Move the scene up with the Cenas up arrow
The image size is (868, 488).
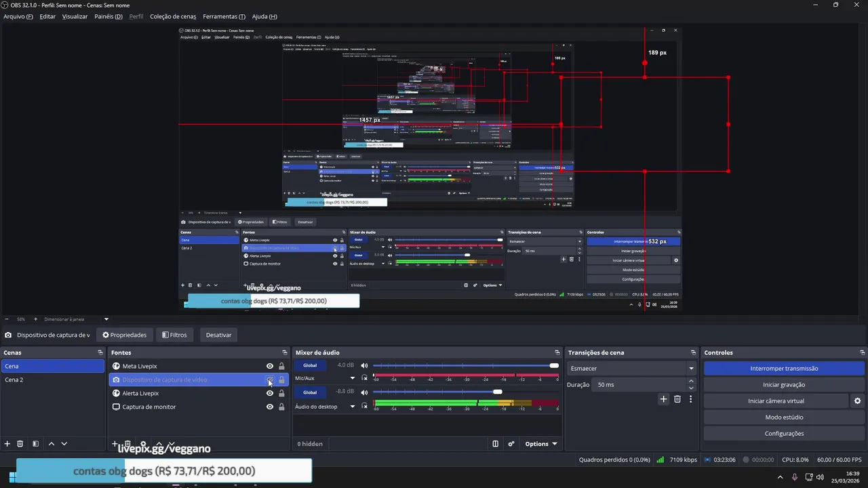point(51,444)
